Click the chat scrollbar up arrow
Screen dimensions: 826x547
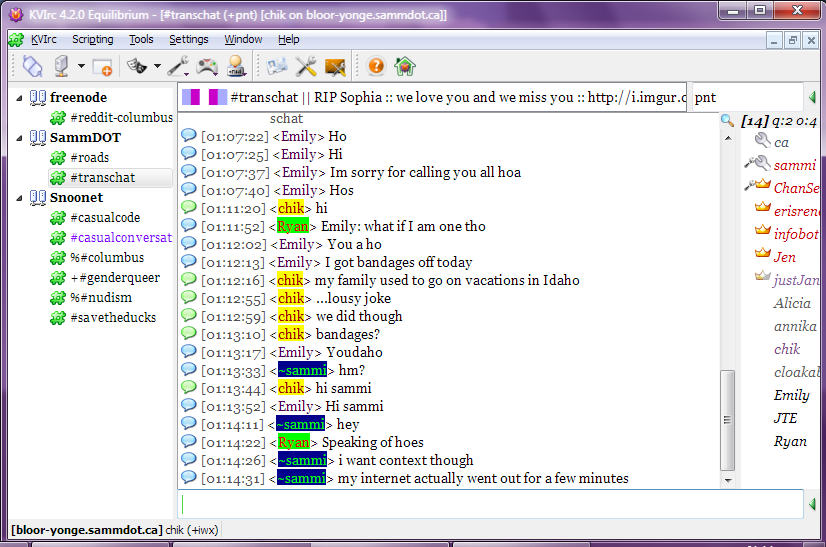728,138
